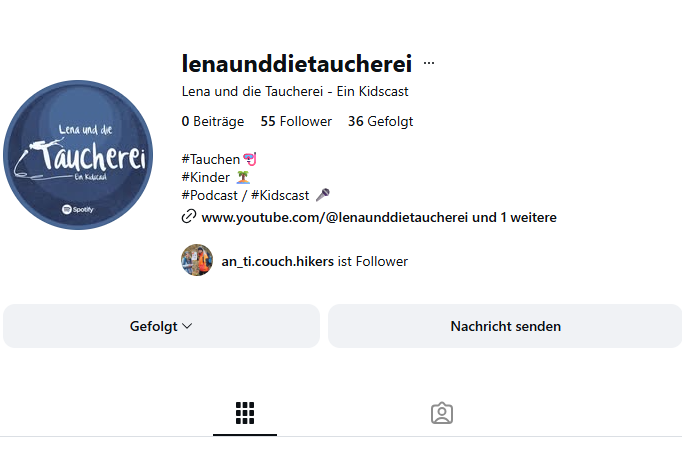Expand the Gefolgt dropdown button
This screenshot has height=454, width=682.
[161, 326]
